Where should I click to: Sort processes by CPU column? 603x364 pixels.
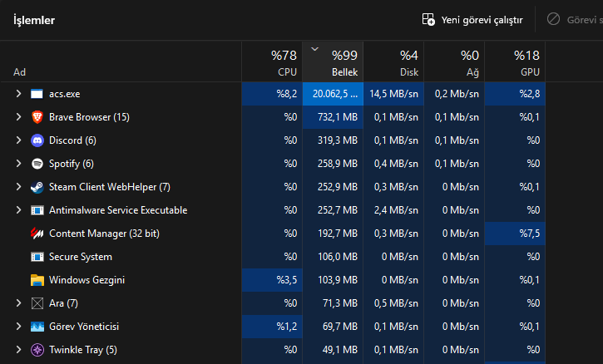coord(273,63)
